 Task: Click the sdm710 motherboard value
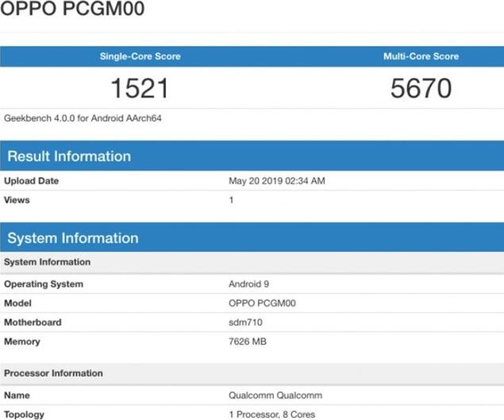click(245, 322)
